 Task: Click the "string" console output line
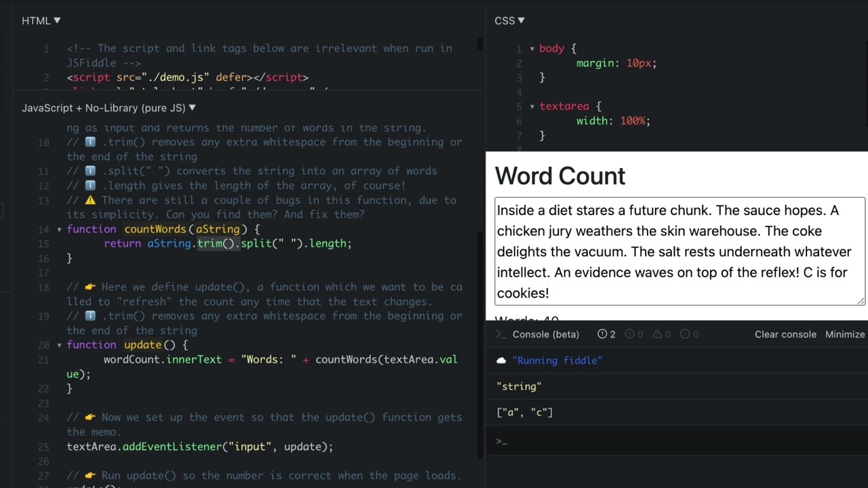click(519, 386)
